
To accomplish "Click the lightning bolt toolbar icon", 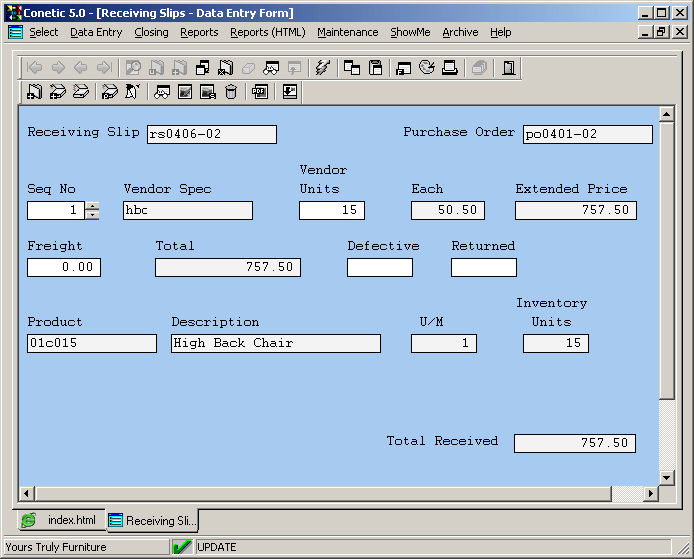I will 322,68.
